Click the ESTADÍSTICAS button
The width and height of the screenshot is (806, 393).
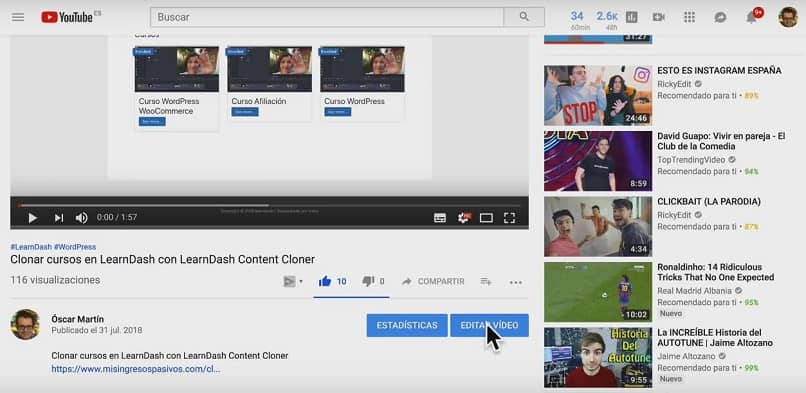click(x=407, y=326)
